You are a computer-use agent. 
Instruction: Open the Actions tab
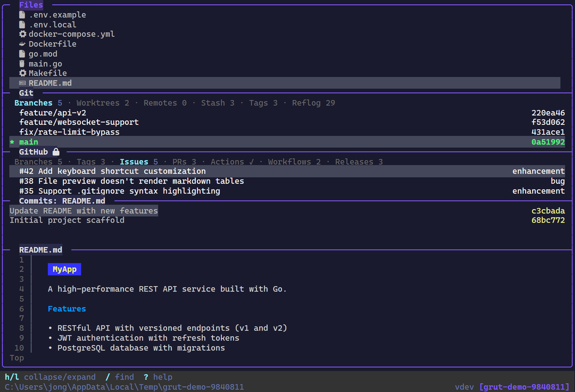[232, 162]
